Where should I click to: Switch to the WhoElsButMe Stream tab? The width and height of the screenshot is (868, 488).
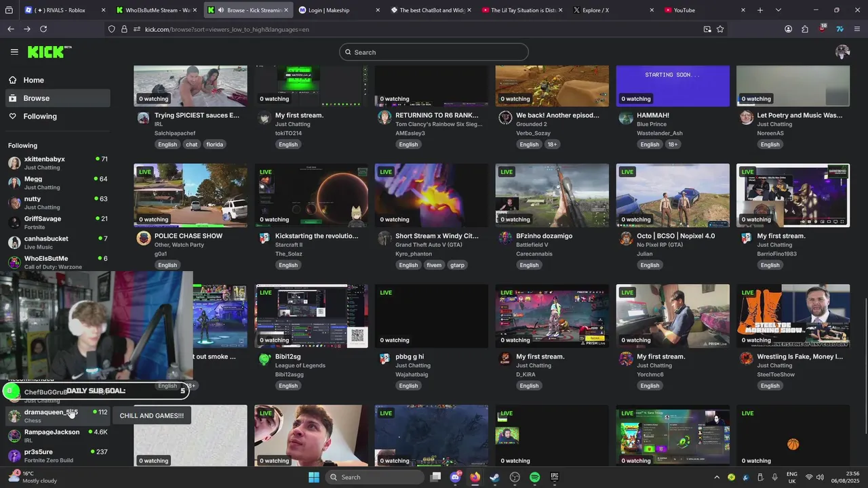point(156,10)
